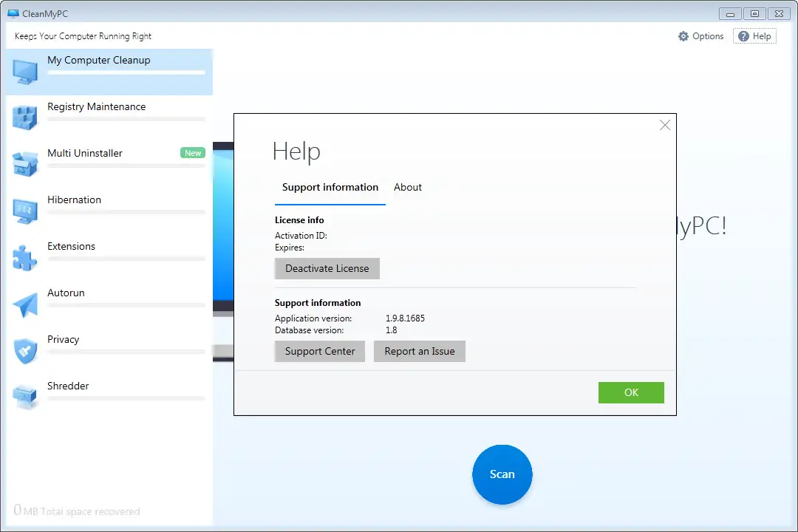
Task: Click the License info heading
Action: 299,220
